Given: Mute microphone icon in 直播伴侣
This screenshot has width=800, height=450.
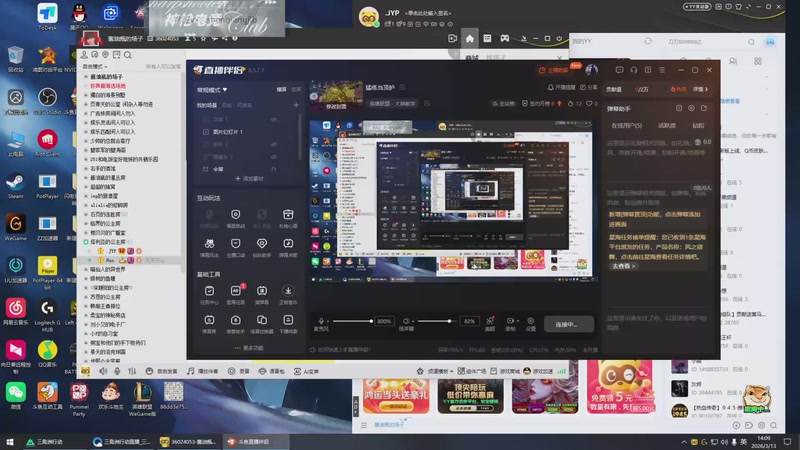Looking at the screenshot, I should coord(321,321).
